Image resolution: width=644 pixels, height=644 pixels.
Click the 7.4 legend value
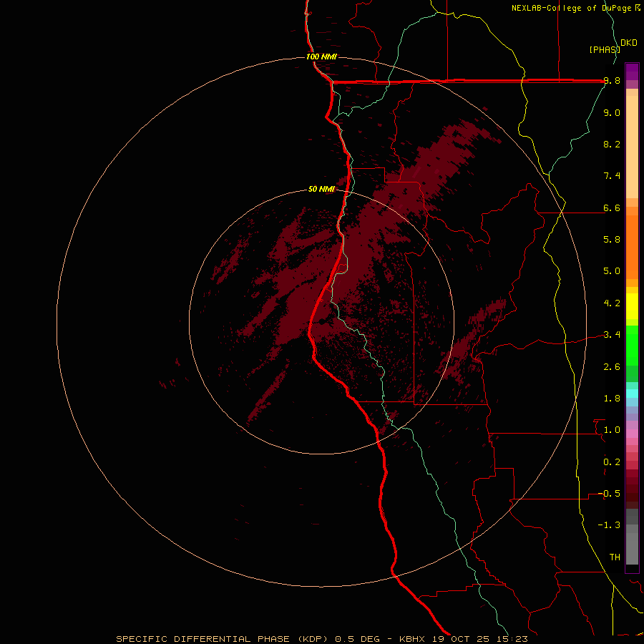tap(612, 176)
